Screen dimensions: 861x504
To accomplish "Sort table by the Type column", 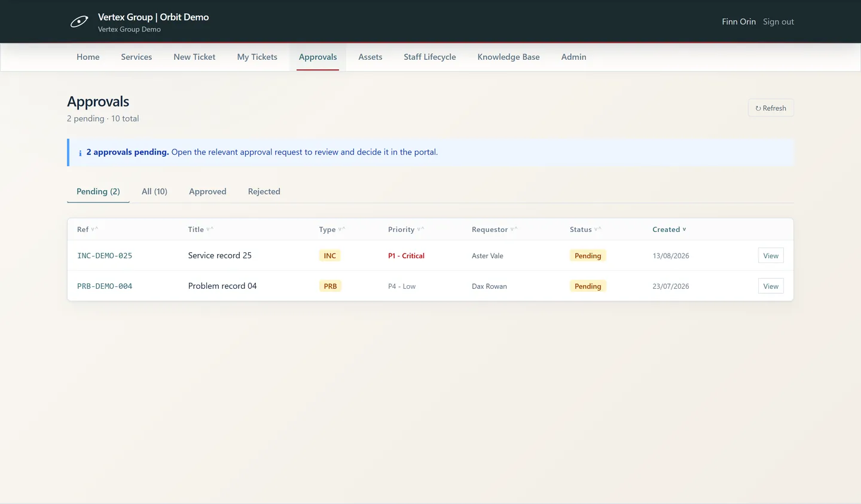I will [x=332, y=230].
